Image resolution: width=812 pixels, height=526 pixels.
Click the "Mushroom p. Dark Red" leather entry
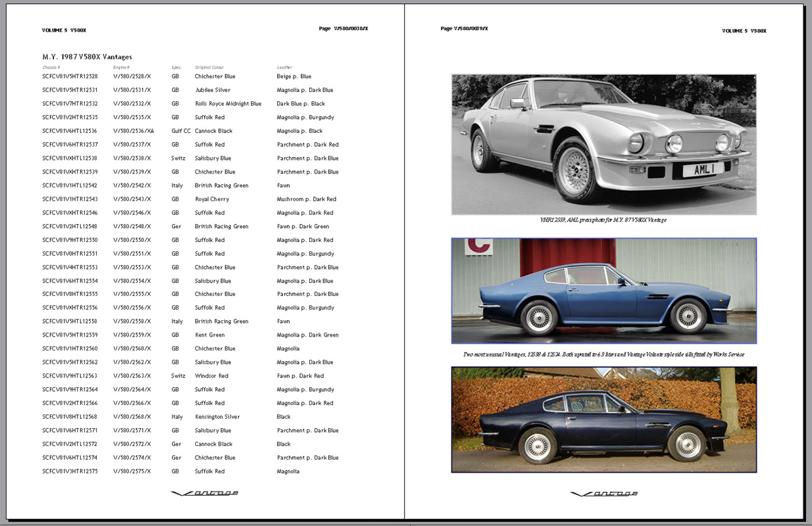(306, 199)
